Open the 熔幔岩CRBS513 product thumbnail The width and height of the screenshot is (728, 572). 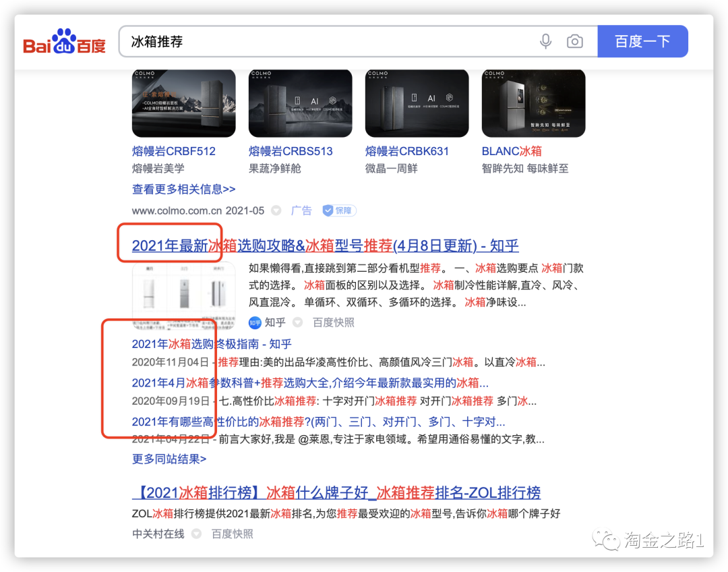click(x=300, y=103)
